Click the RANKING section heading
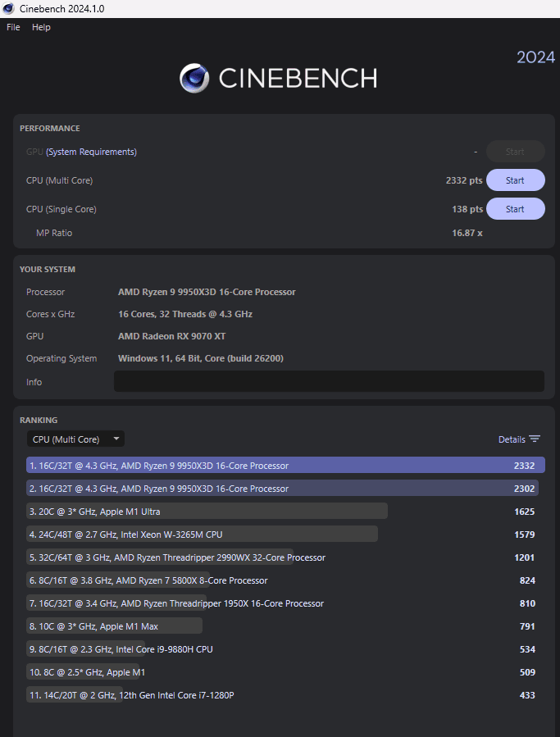The width and height of the screenshot is (560, 737). (39, 421)
